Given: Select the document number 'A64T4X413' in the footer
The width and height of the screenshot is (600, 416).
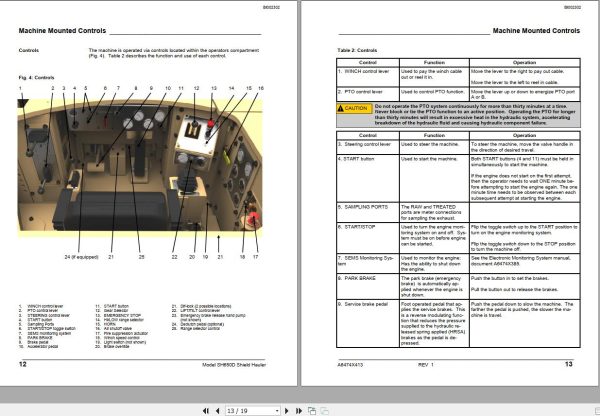Looking at the screenshot, I should 350,365.
